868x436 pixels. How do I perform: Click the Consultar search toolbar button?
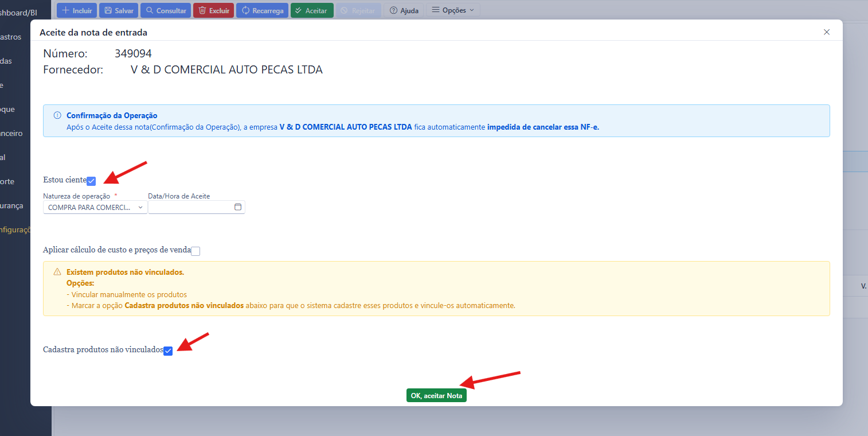[x=166, y=10]
